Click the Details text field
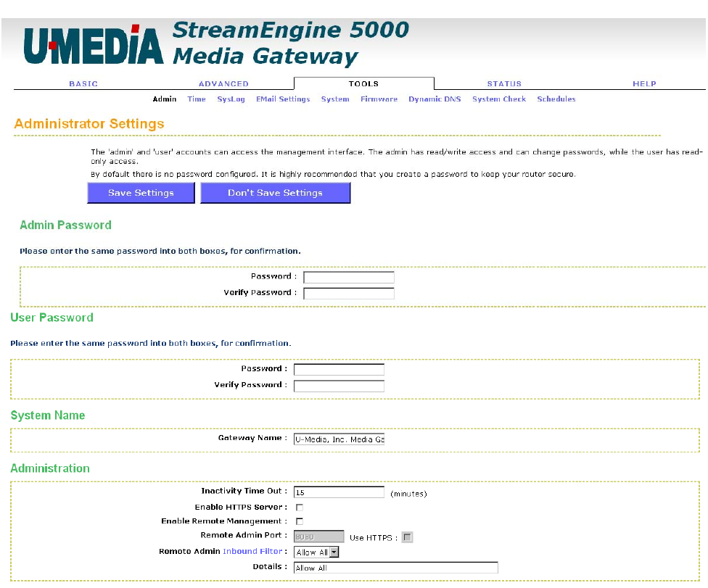The width and height of the screenshot is (708, 588). pos(395,568)
